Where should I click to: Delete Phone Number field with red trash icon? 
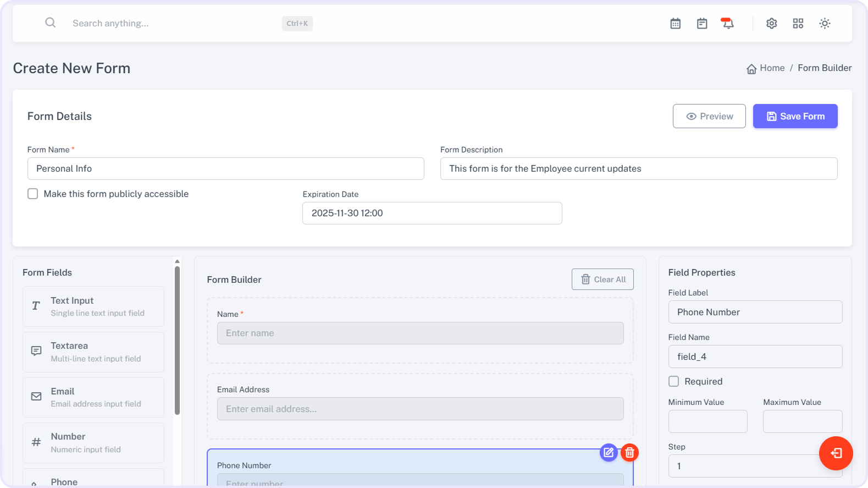tap(629, 452)
